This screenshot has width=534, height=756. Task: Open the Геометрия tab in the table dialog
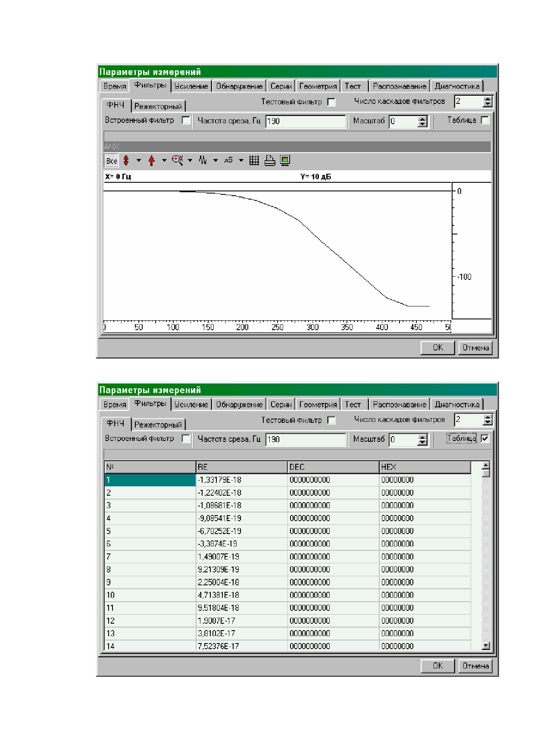pyautogui.click(x=318, y=404)
